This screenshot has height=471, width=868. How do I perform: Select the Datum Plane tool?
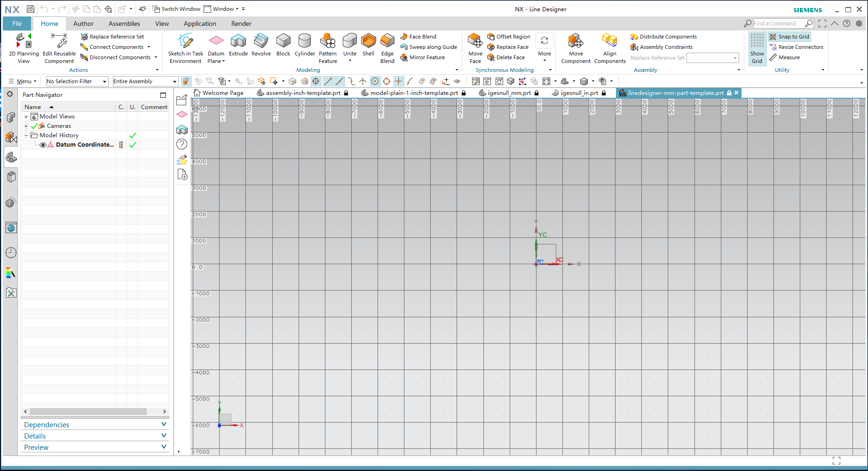(216, 48)
